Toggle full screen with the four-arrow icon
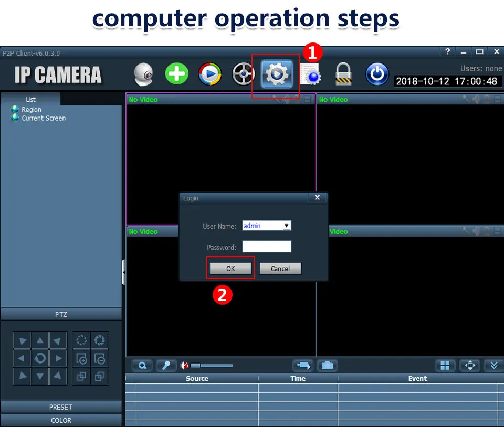The image size is (504, 427). click(x=470, y=365)
